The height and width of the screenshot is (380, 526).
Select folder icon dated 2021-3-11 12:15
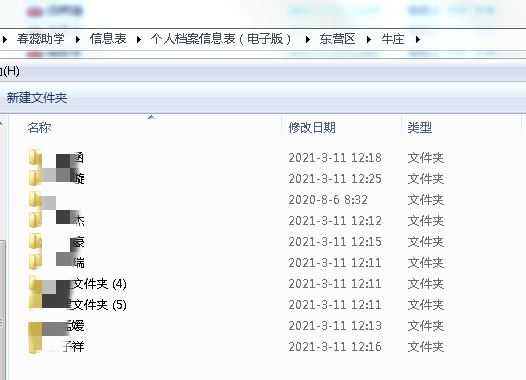35,241
